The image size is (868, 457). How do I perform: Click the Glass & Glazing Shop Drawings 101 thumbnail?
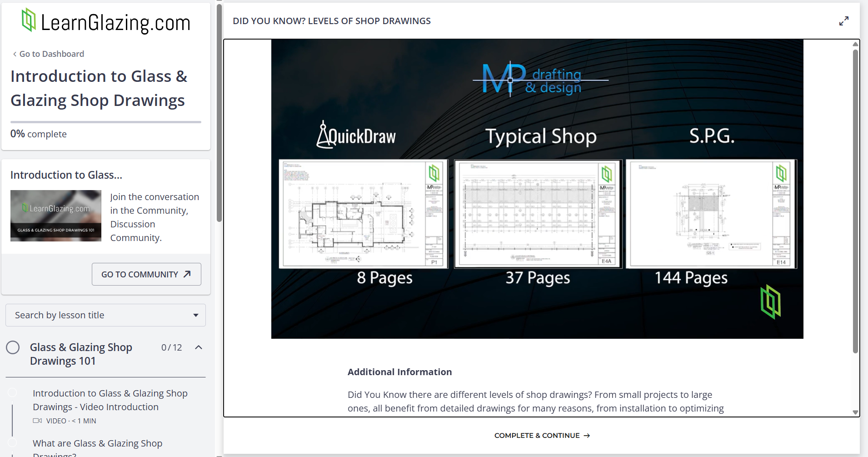click(56, 216)
